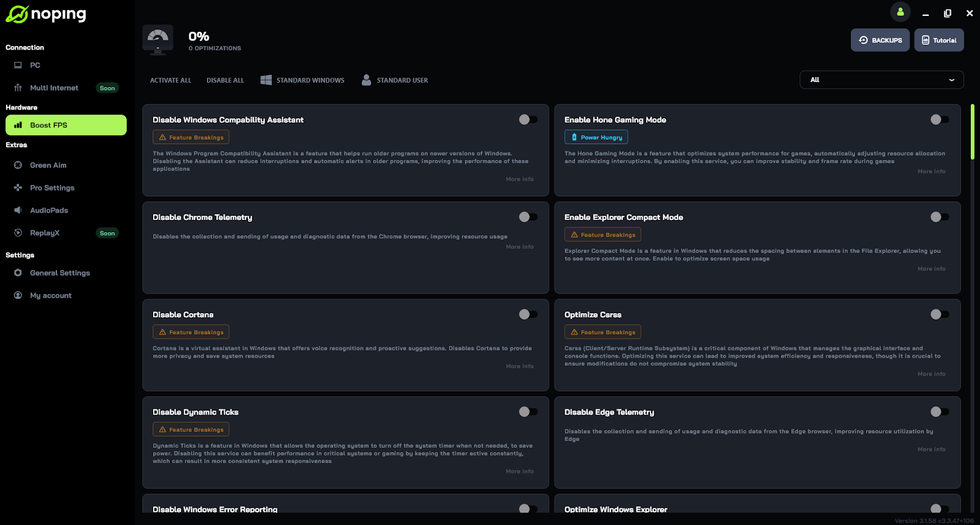This screenshot has height=525, width=980.
Task: Click warning icon under Optimize Csrss
Action: click(574, 332)
